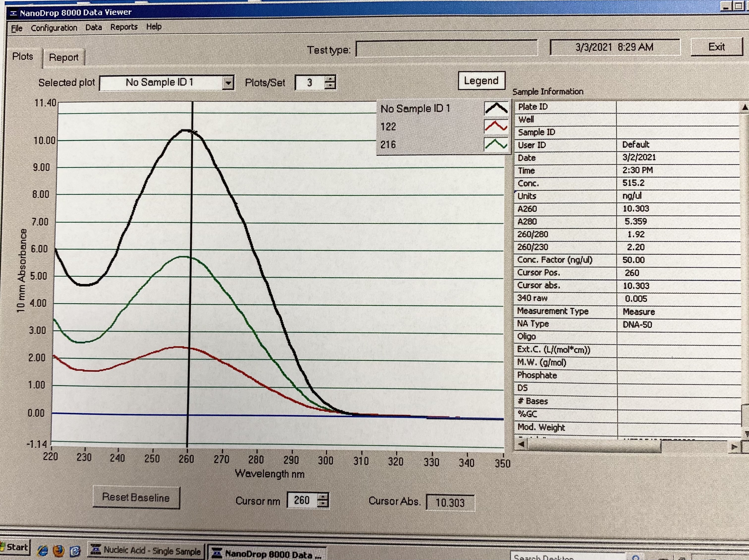Open the Configuration menu
This screenshot has height=560, width=749.
pos(54,28)
